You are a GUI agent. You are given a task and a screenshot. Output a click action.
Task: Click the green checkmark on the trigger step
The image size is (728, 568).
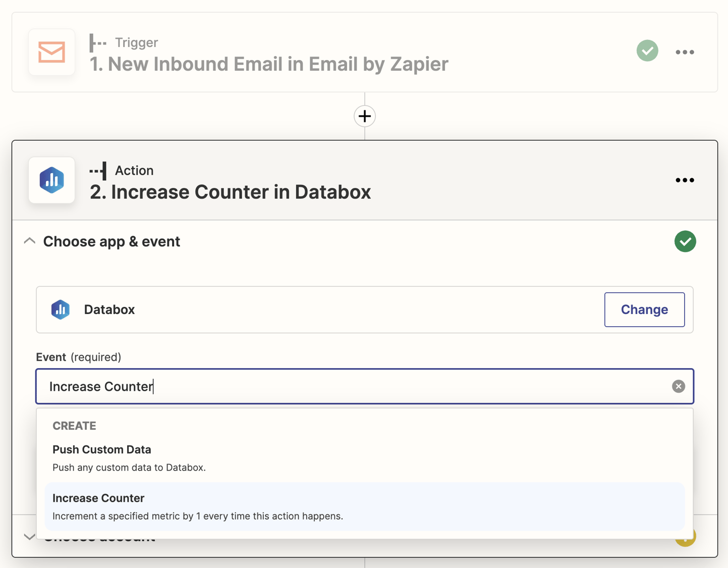tap(647, 50)
